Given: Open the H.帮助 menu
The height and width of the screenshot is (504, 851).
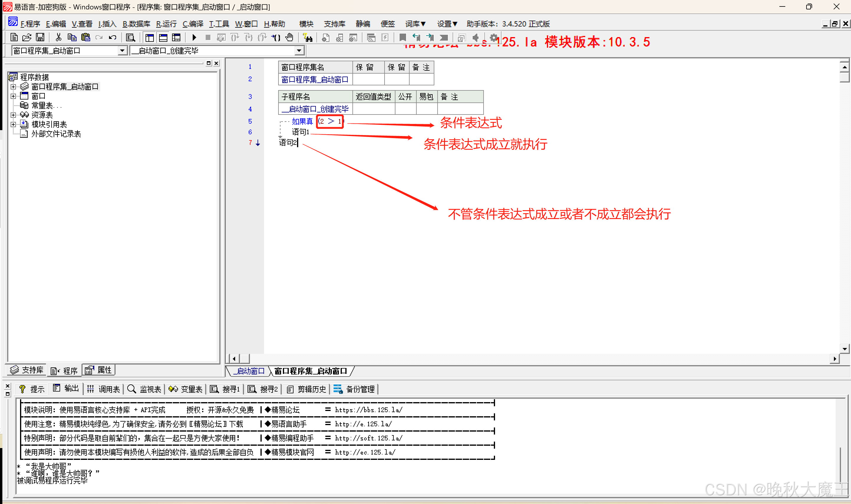Looking at the screenshot, I should coord(274,24).
